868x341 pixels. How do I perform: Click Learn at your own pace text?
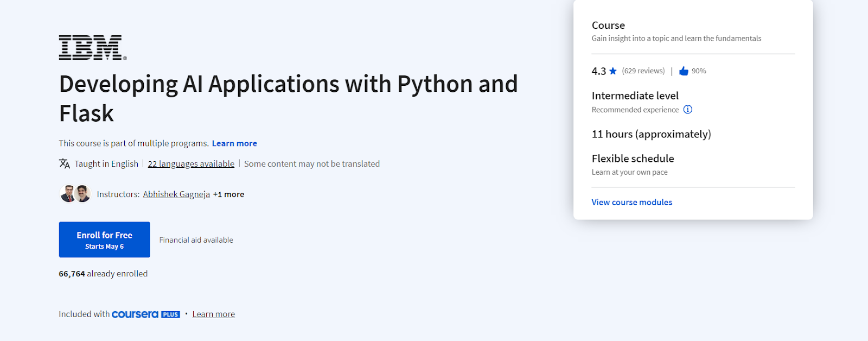630,172
